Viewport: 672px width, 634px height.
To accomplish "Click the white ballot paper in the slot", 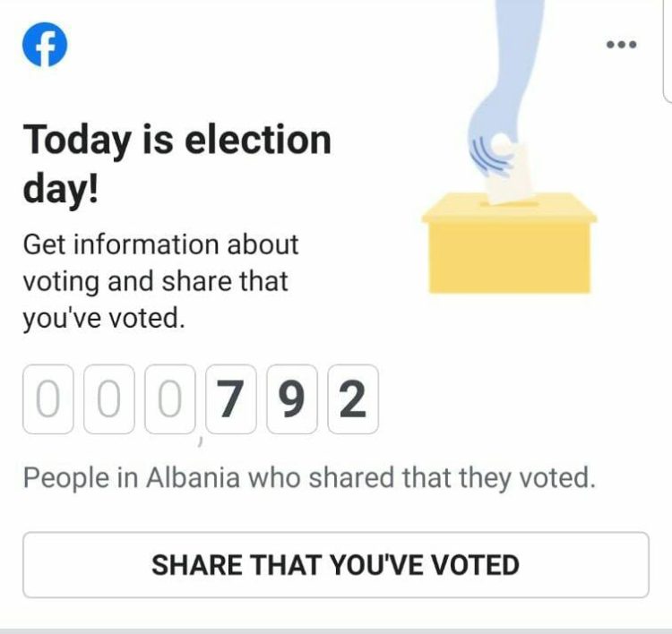I will (510, 176).
